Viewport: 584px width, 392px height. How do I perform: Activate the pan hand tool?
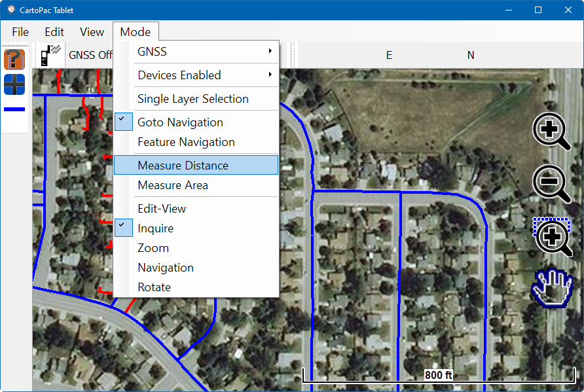(553, 288)
